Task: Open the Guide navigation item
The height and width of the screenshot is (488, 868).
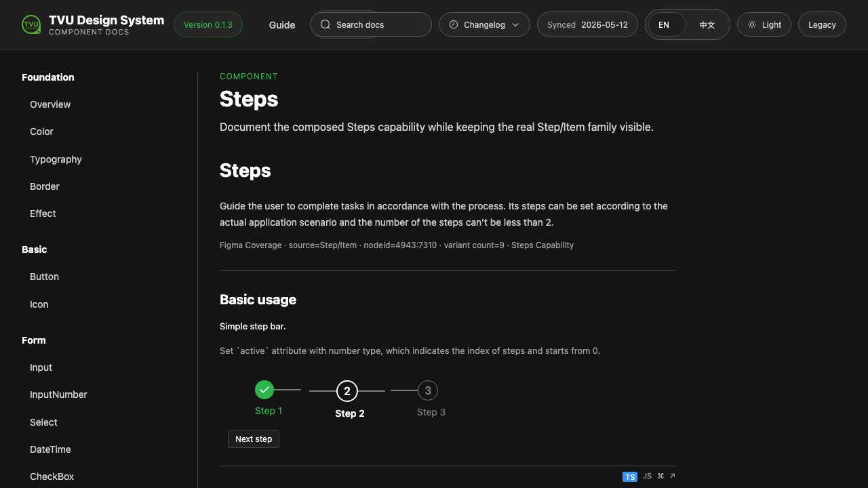Action: point(282,25)
